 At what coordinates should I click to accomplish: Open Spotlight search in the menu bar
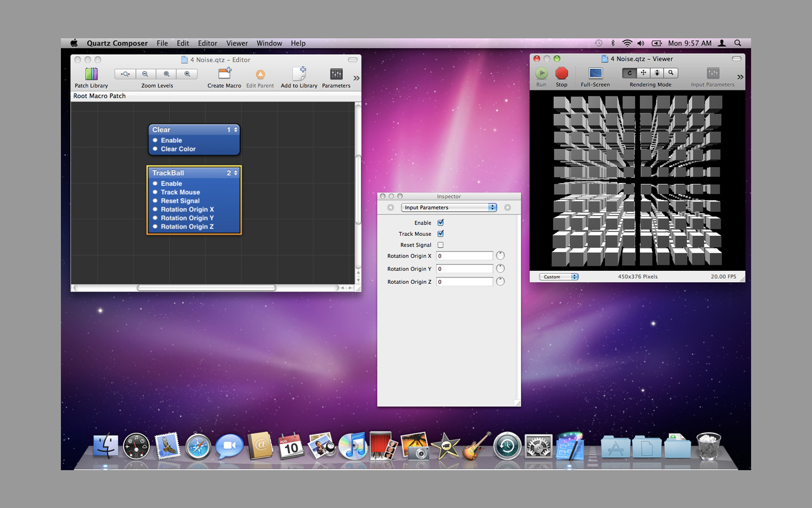point(738,43)
